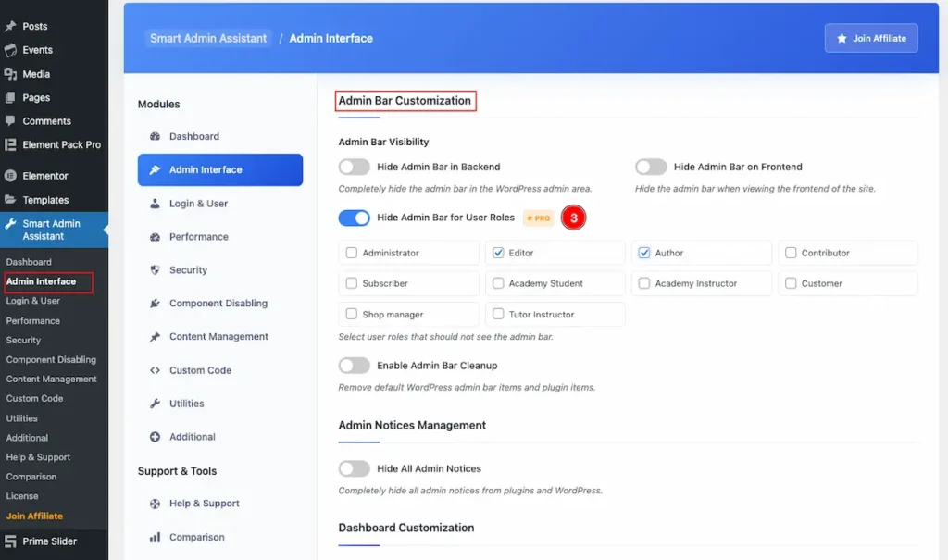Open License in WordPress submenu
Image resolution: width=948 pixels, height=560 pixels.
pyautogui.click(x=22, y=496)
